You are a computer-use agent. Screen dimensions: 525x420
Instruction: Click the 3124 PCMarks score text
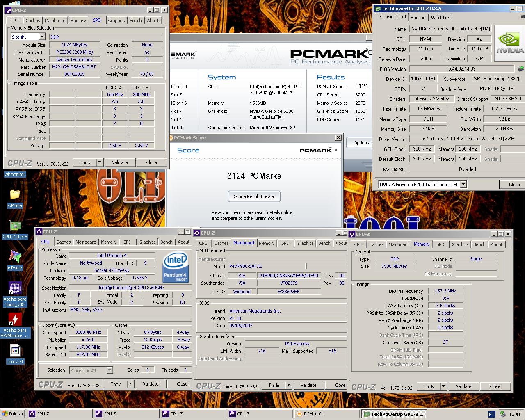(x=254, y=176)
